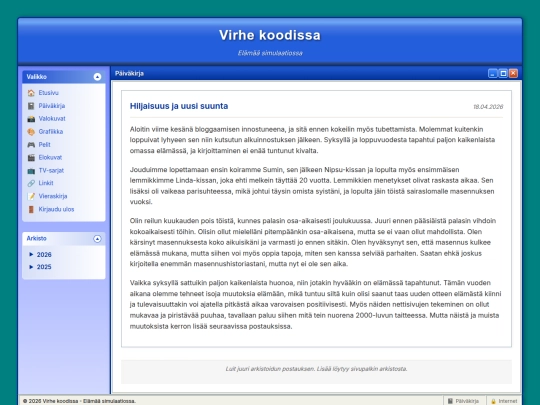Screen dimensions: 540x405
Task: Click the notebook icon beside Päiväkirja
Action: (x=31, y=106)
